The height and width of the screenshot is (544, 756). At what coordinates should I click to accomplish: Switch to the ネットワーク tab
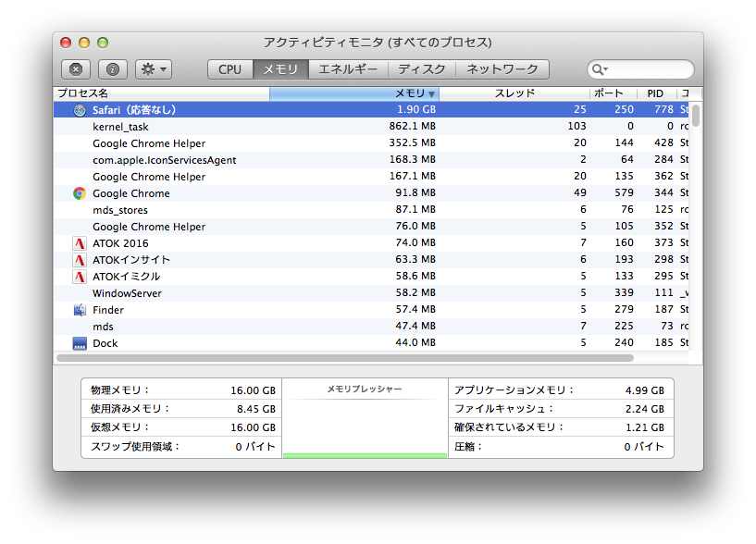tap(502, 69)
